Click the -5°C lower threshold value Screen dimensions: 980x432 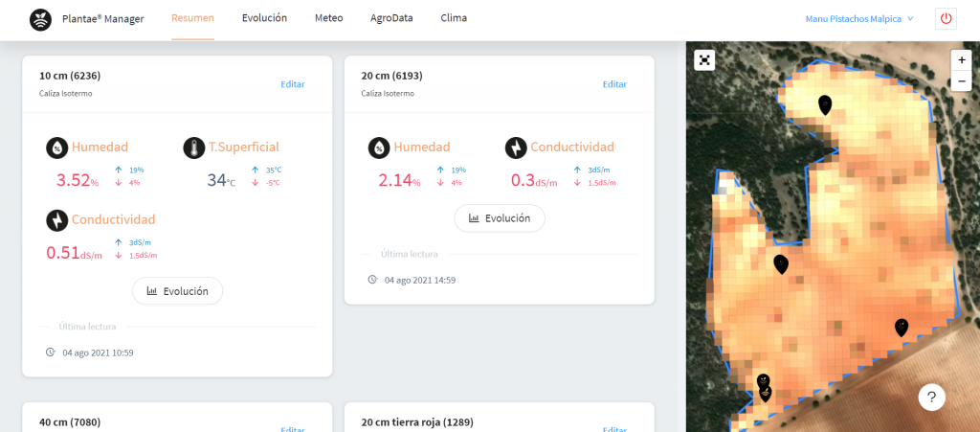(x=274, y=183)
